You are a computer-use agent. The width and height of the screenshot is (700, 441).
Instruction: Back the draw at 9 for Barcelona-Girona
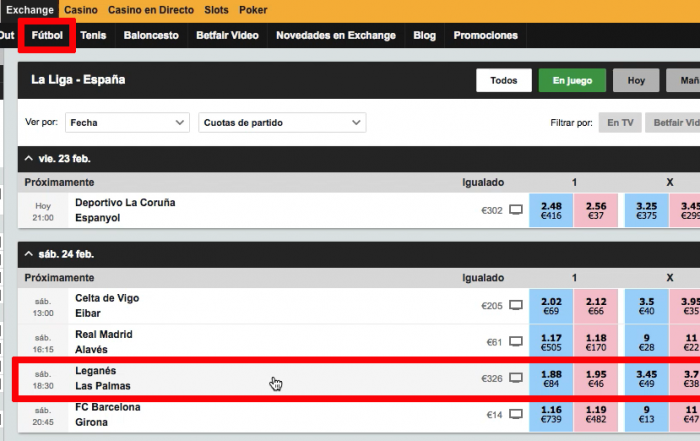point(646,415)
